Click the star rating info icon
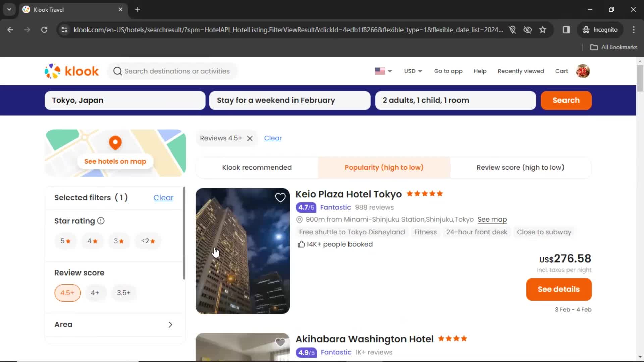The image size is (644, 362). [x=101, y=221]
